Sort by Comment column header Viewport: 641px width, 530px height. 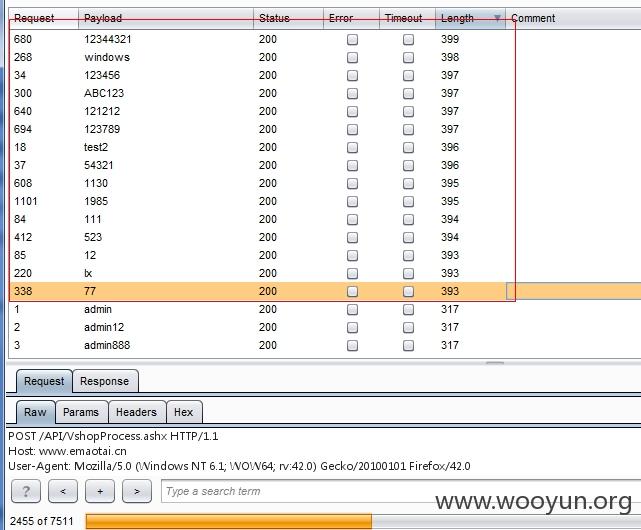click(x=573, y=18)
